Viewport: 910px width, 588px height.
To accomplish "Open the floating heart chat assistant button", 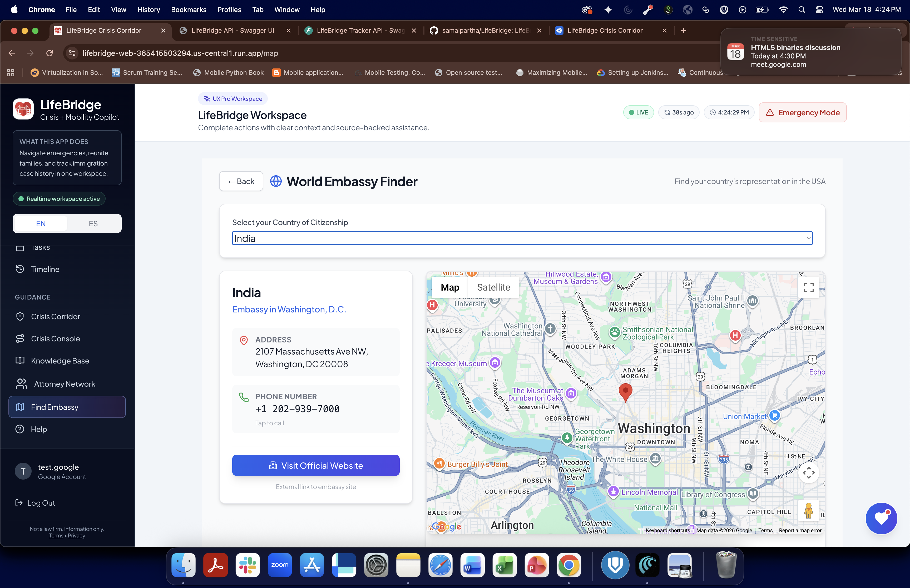I will coord(881,519).
